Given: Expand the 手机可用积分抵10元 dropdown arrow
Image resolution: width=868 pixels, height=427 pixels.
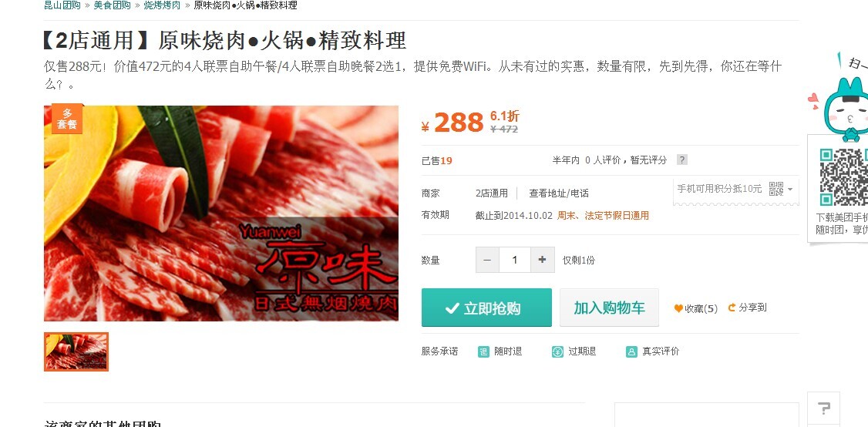Looking at the screenshot, I should (x=790, y=190).
